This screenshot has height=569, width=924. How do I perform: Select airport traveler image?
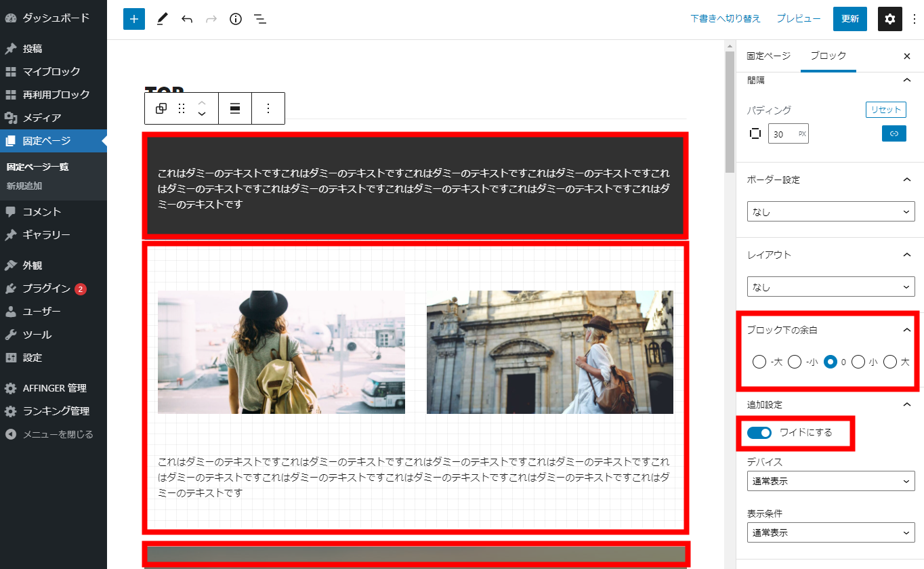point(281,352)
